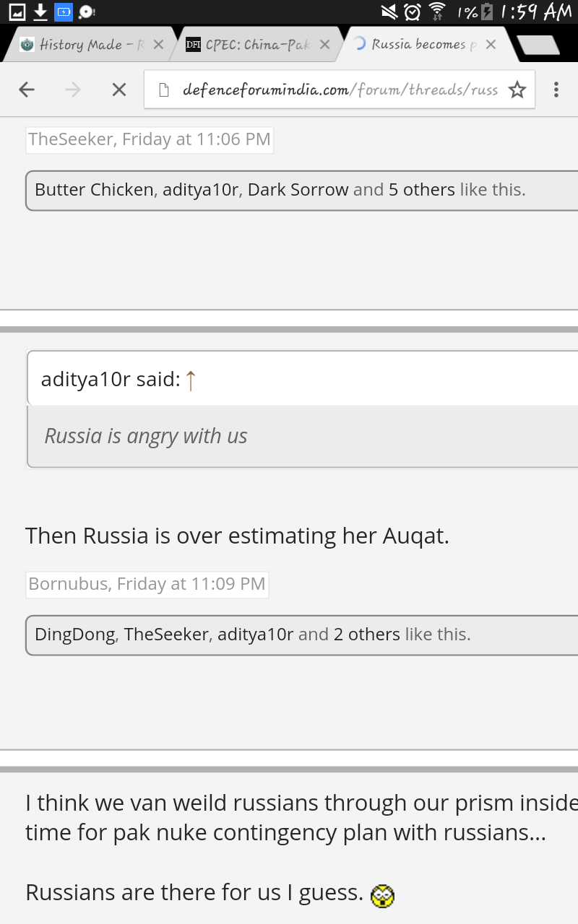Tap the forward navigation arrow
The width and height of the screenshot is (578, 924).
[73, 90]
